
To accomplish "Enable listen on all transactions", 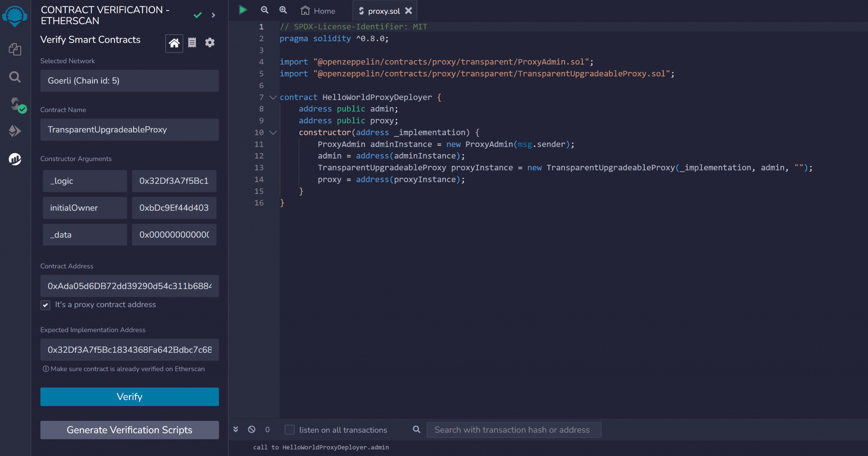I will pos(290,429).
